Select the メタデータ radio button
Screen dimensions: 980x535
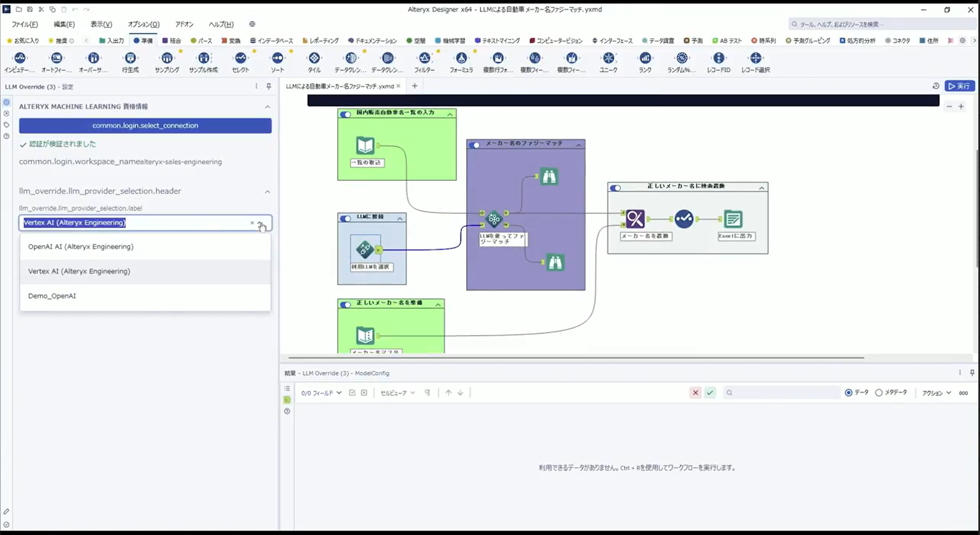tap(879, 393)
